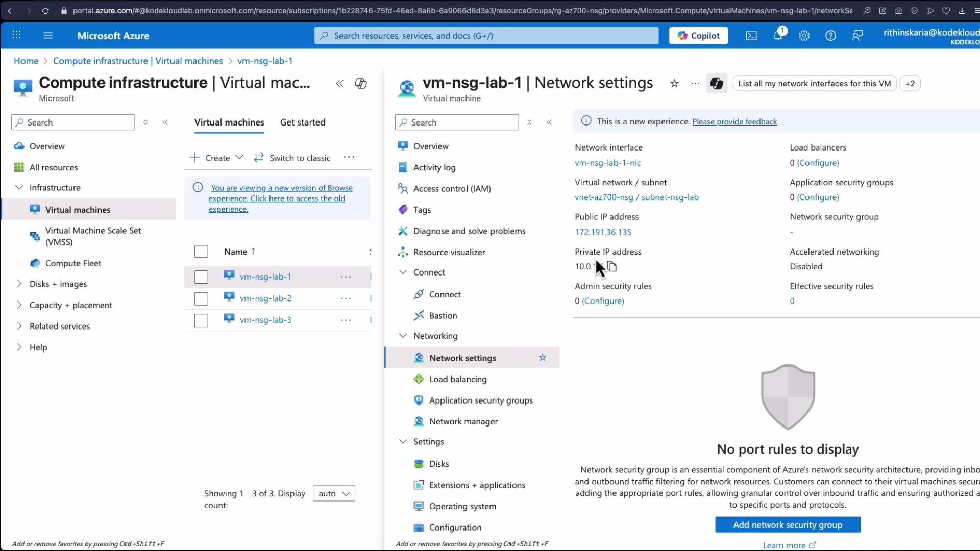Reload the page in browser toolbar
The height and width of the screenshot is (551, 980).
(45, 10)
